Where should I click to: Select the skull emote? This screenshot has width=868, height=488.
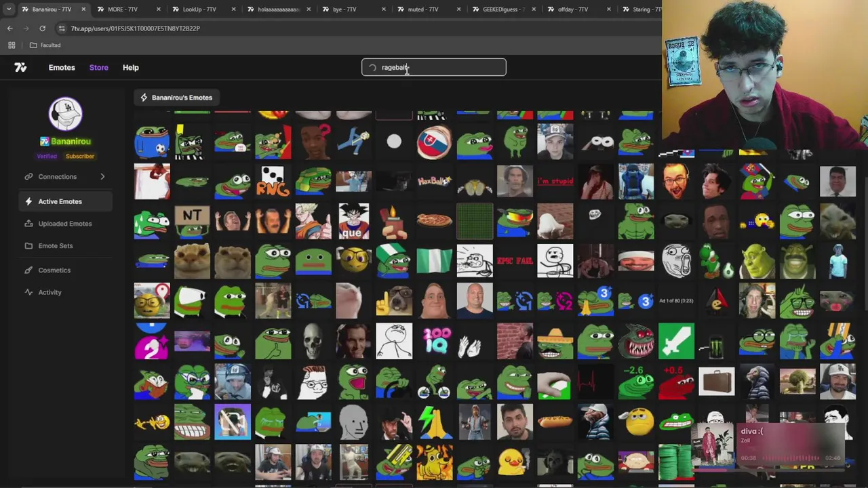click(x=313, y=341)
